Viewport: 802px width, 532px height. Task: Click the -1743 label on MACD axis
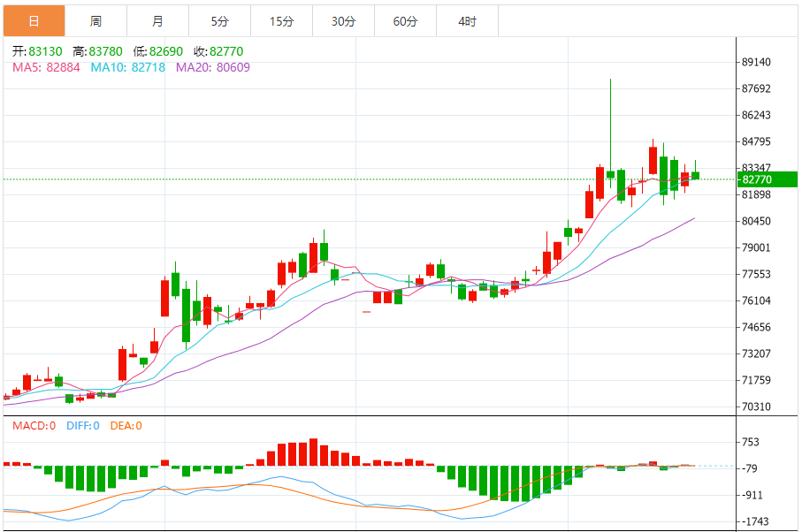click(756, 521)
